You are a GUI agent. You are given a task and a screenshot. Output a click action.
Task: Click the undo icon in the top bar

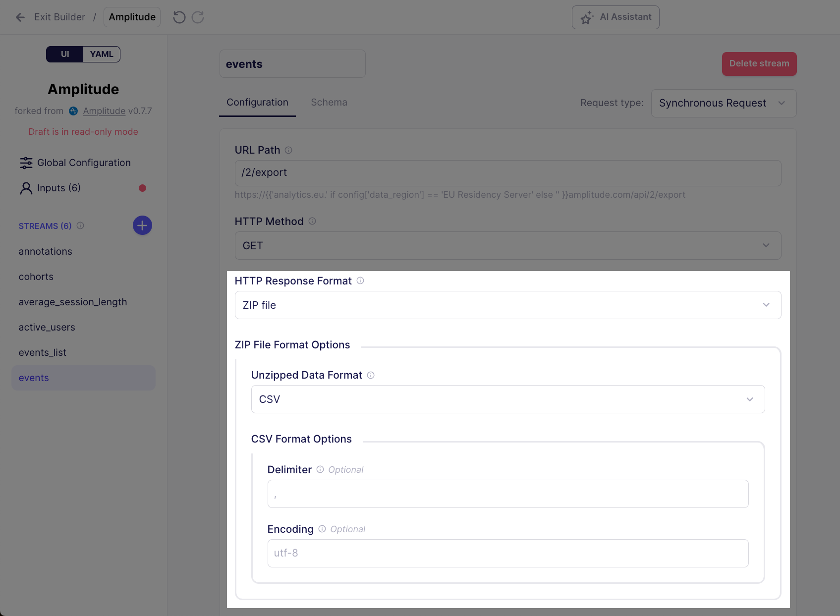pyautogui.click(x=179, y=17)
